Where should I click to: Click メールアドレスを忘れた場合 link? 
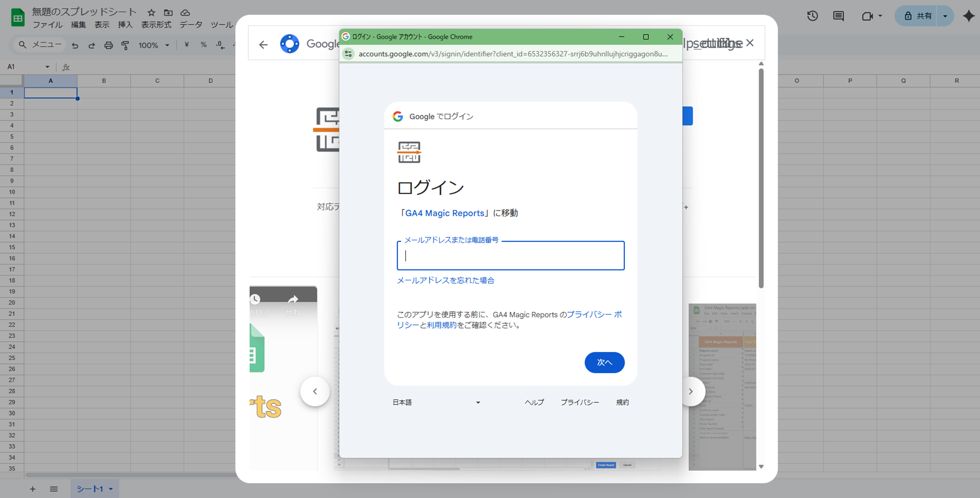coord(446,280)
